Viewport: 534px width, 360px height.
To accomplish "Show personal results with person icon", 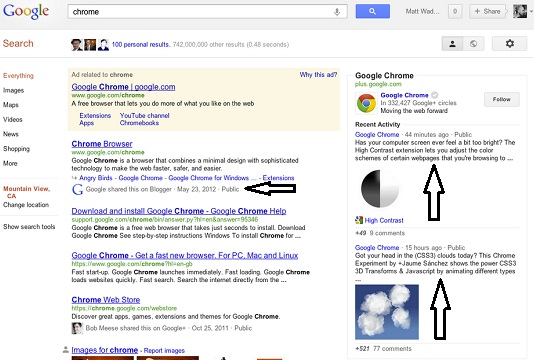I will pyautogui.click(x=453, y=44).
